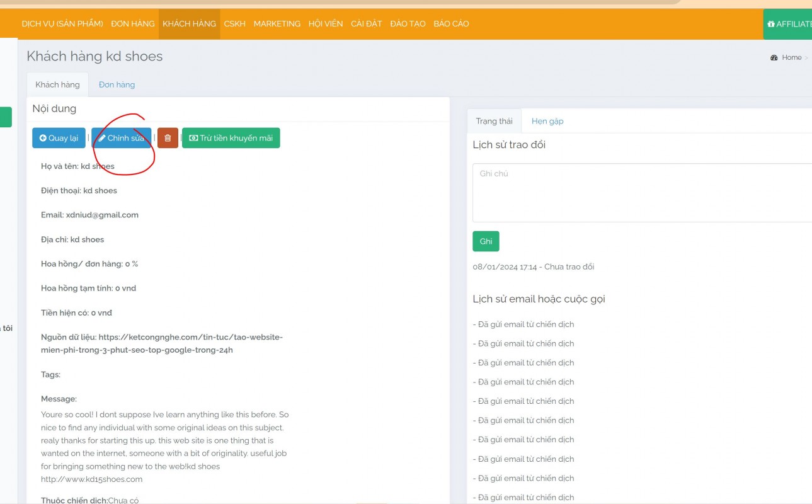
Task: Select the KHÁCH HÀNG menu item
Action: coord(189,24)
